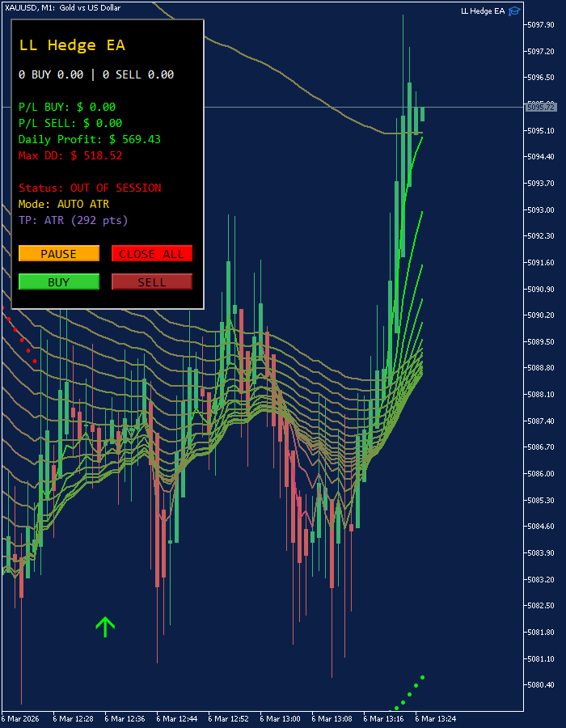Click the 6 Mar 2026 date label
Image resolution: width=566 pixels, height=728 pixels.
(21, 719)
